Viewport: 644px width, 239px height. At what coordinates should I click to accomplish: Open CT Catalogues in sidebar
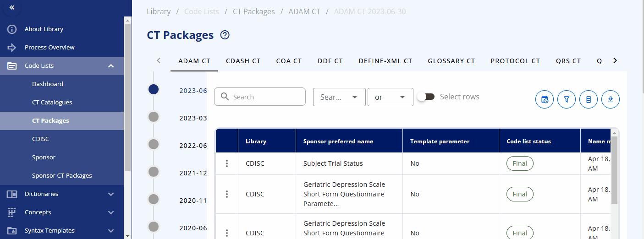point(62,103)
